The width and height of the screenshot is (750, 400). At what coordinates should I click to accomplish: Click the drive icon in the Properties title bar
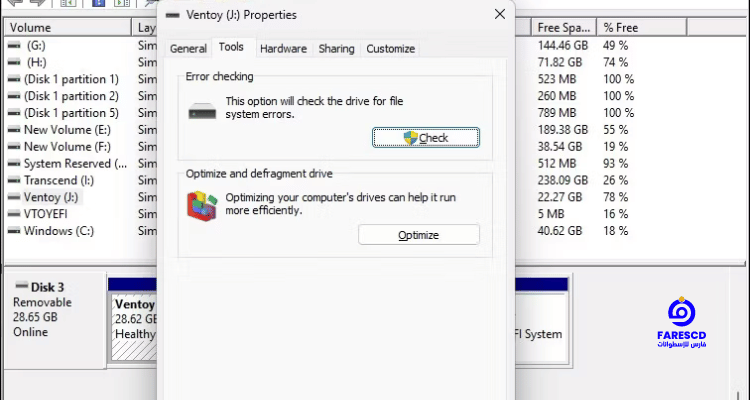point(172,15)
